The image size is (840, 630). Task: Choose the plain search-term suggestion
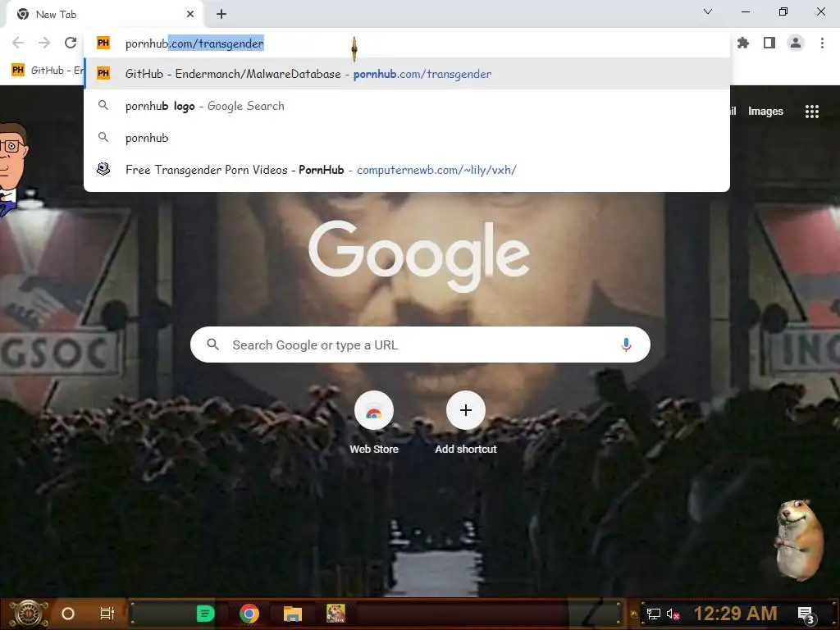(407, 138)
